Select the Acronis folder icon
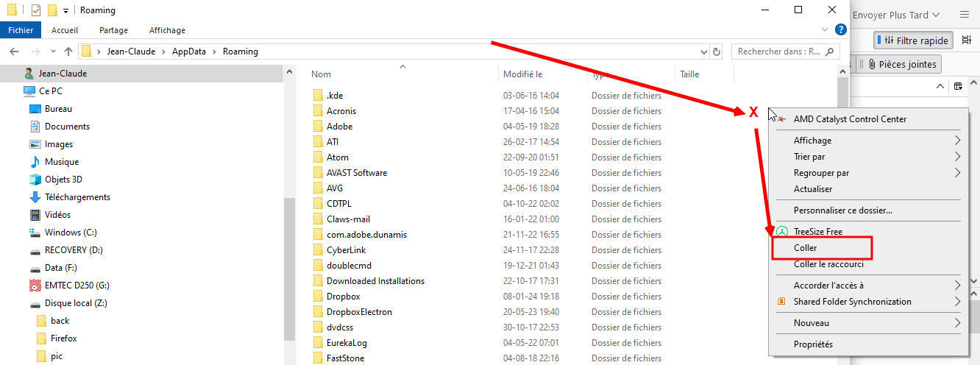The height and width of the screenshot is (365, 980). tap(318, 111)
